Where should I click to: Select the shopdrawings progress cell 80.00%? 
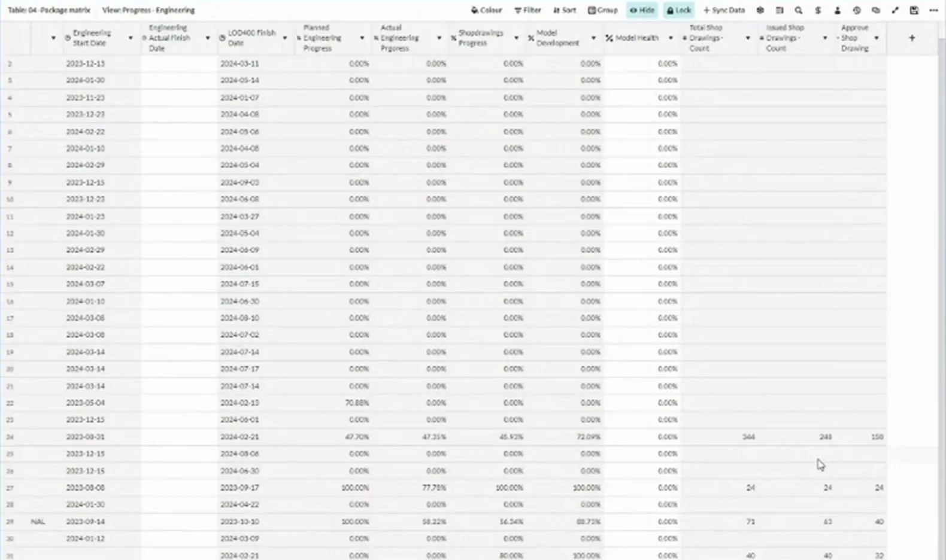tap(488, 555)
